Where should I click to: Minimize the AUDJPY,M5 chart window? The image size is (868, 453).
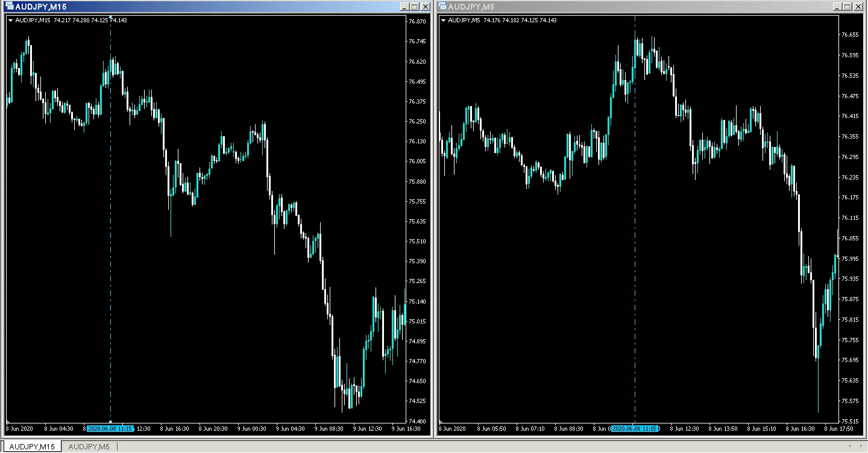pos(837,7)
